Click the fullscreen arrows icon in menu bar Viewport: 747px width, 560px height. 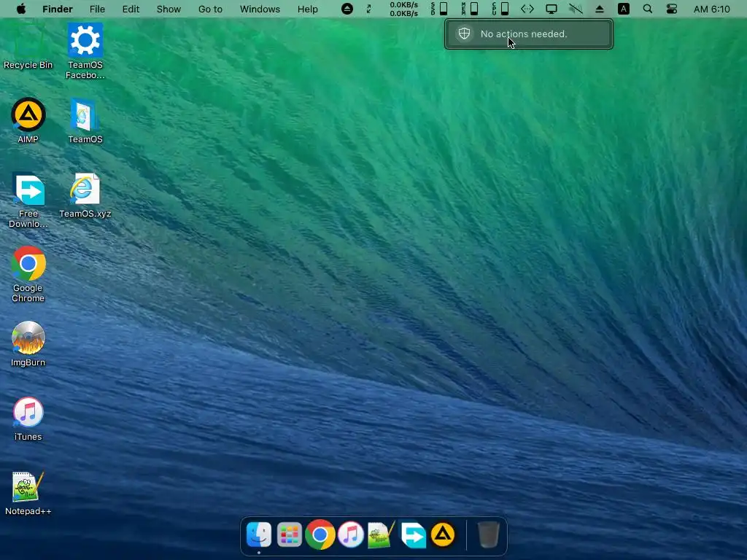368,9
